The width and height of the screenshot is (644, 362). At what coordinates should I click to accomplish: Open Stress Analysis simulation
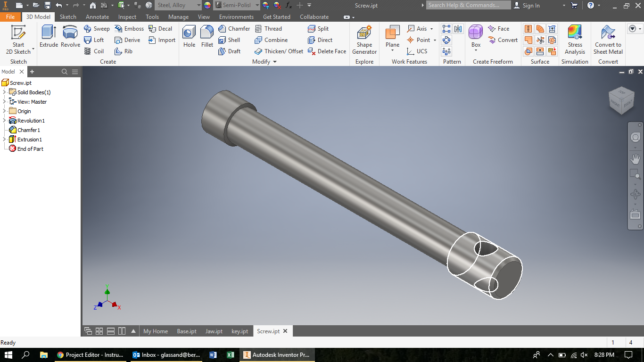(575, 40)
